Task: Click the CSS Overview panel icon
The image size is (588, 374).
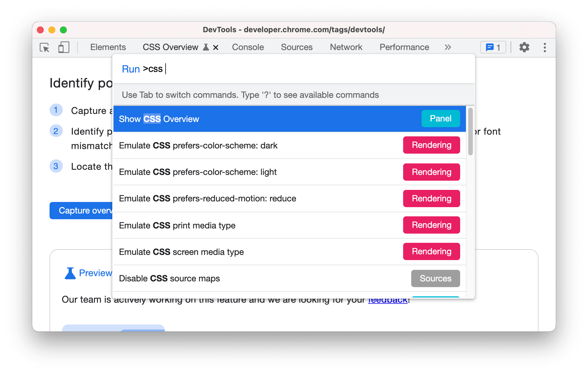Action: [195, 47]
